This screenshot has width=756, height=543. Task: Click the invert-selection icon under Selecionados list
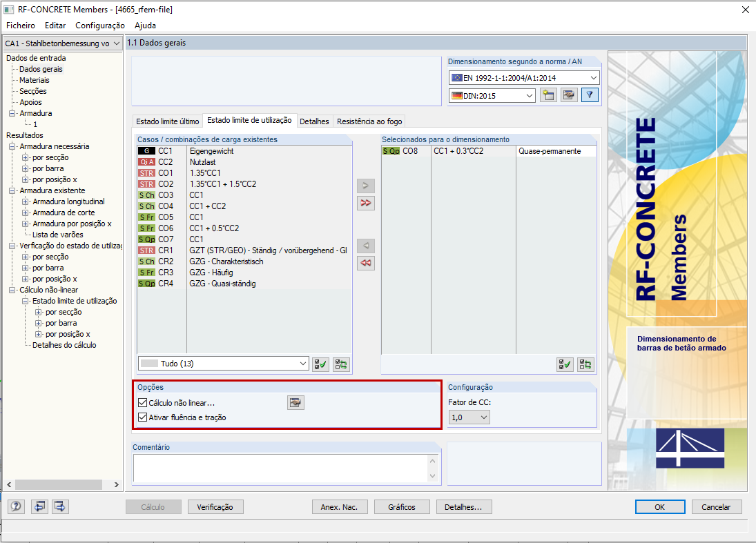point(585,364)
